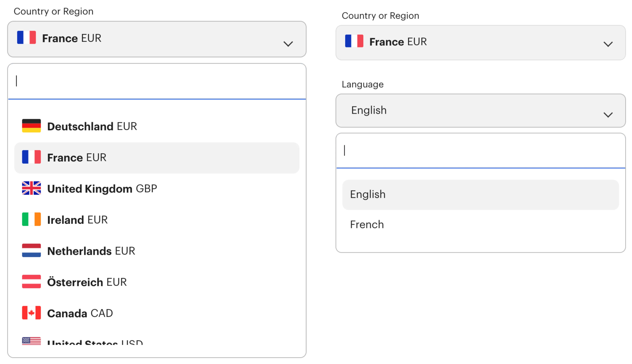
Task: Click the United States flag icon
Action: (x=31, y=341)
